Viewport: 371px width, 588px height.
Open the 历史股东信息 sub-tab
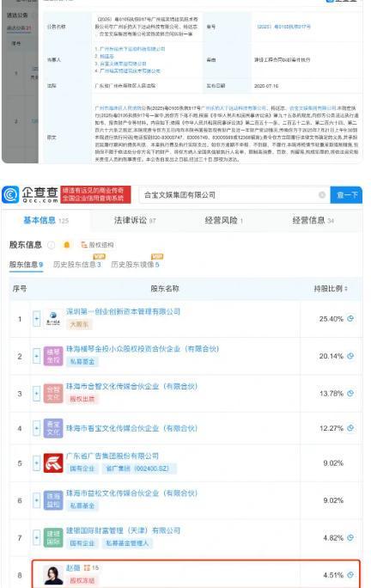pos(76,265)
